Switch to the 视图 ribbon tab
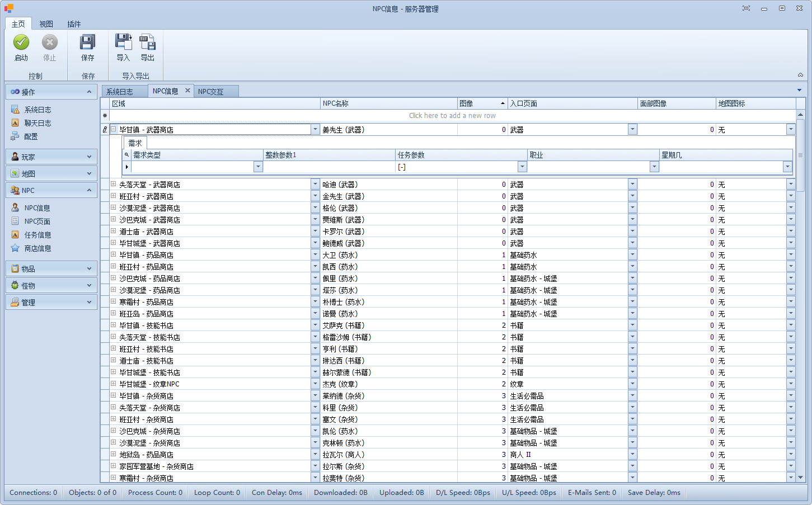 46,24
